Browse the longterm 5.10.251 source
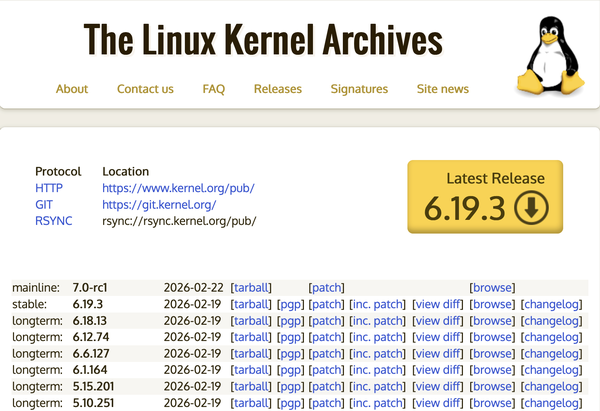This screenshot has height=411, width=600. (492, 403)
